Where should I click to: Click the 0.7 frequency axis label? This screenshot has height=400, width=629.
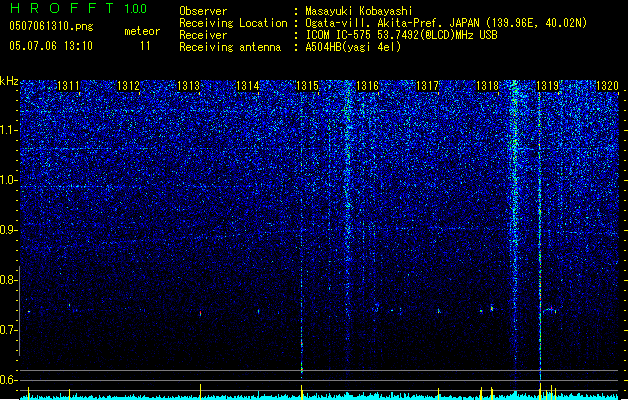coord(8,330)
